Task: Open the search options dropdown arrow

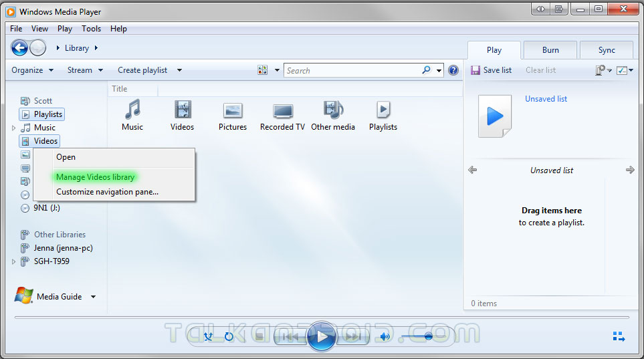Action: 439,71
